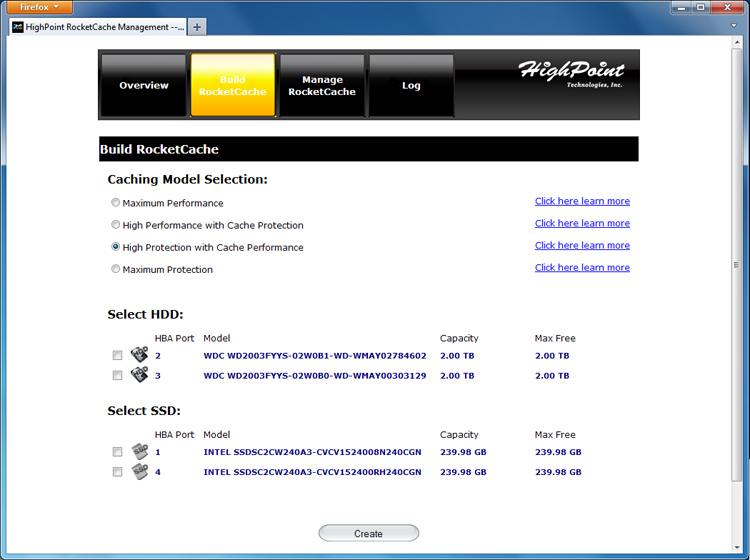The width and height of the screenshot is (750, 560).
Task: Open the list-all-tabs arrow at the right of the tab bar
Action: tap(734, 26)
